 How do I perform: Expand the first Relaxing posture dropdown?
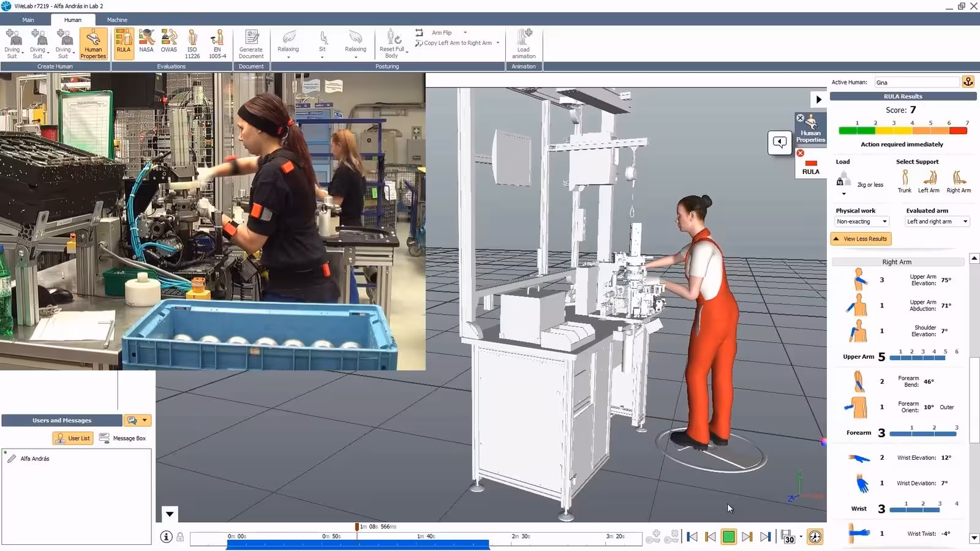tap(288, 58)
